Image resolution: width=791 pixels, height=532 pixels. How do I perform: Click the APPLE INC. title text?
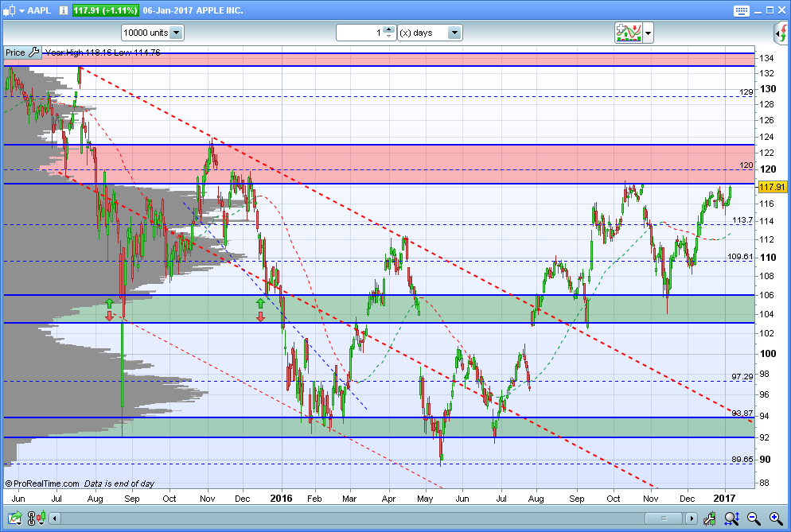click(x=220, y=10)
